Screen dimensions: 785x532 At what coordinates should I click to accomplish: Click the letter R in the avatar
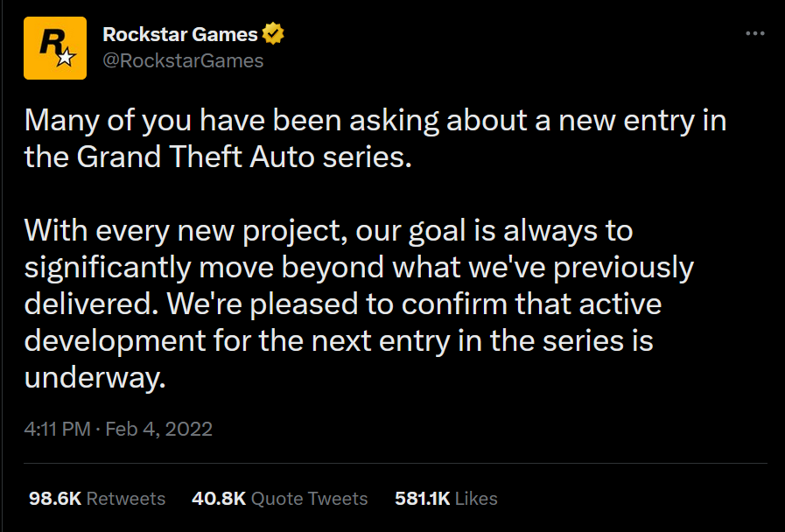coord(50,44)
